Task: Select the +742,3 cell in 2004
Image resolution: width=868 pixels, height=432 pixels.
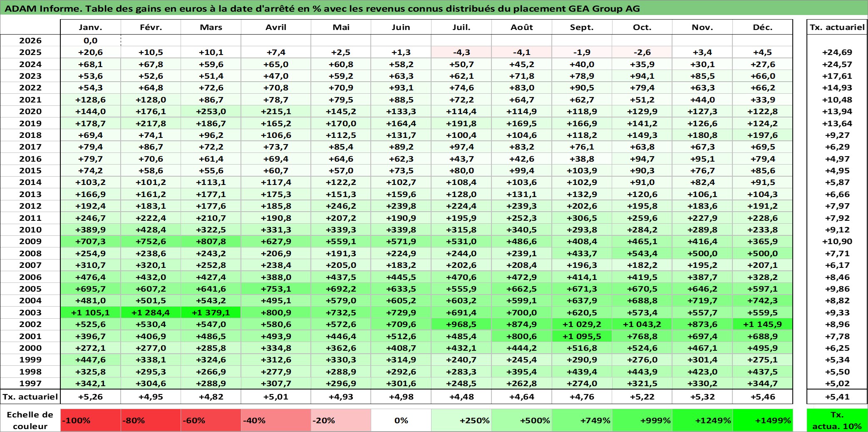Action: 763,300
